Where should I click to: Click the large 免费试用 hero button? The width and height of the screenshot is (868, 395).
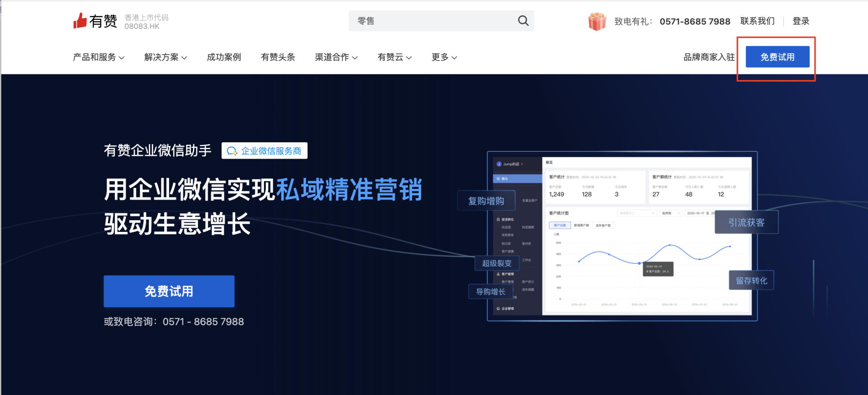[x=169, y=291]
